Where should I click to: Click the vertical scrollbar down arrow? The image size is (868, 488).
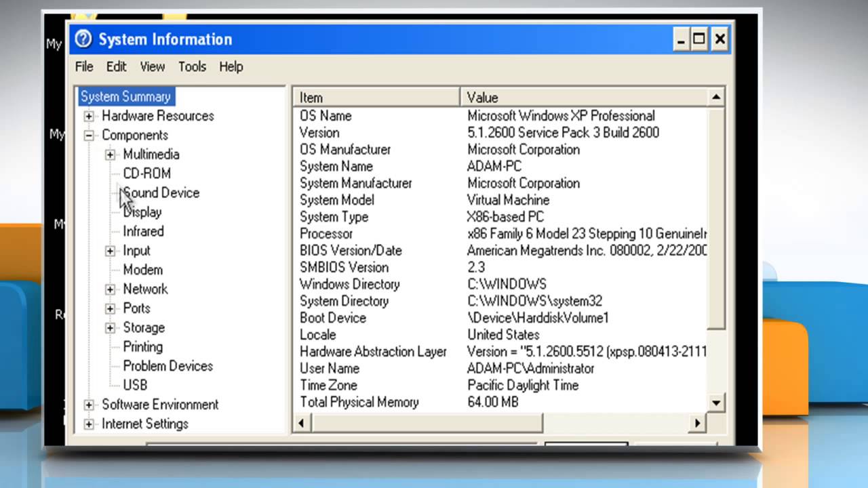716,403
